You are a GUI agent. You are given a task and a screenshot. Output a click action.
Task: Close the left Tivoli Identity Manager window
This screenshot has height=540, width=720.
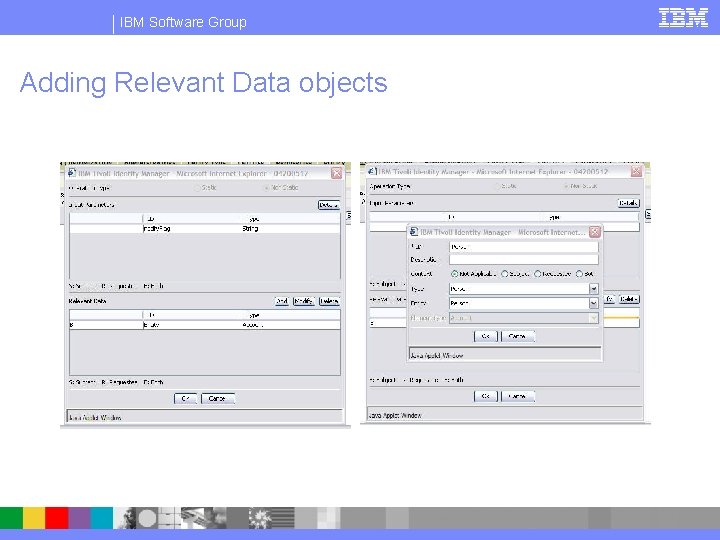coord(337,173)
